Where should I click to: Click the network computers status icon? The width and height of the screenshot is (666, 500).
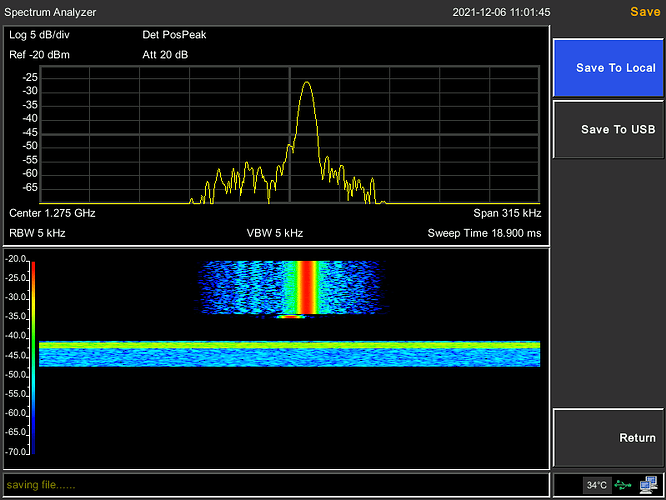(649, 485)
